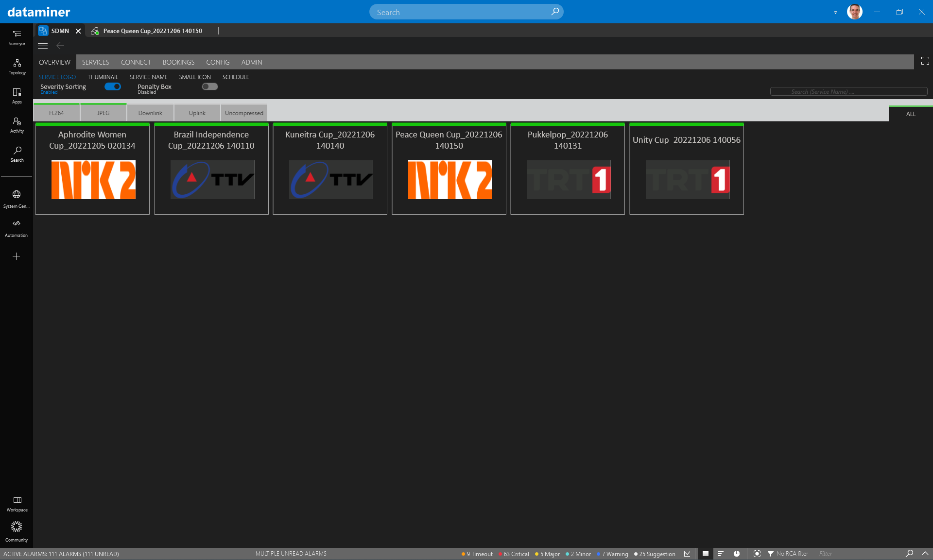Click the 7 Warning alarm count
The image size is (933, 560).
613,554
